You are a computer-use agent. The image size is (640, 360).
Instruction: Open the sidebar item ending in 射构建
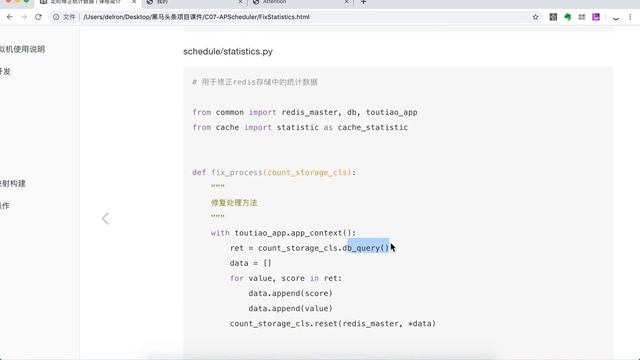(x=13, y=183)
